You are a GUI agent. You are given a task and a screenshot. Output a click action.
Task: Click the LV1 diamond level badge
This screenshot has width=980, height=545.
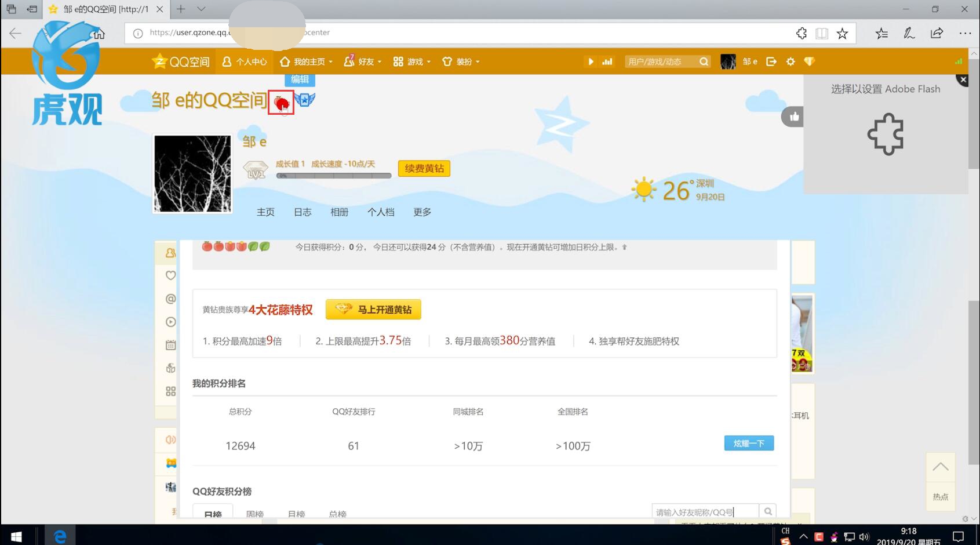click(x=255, y=170)
